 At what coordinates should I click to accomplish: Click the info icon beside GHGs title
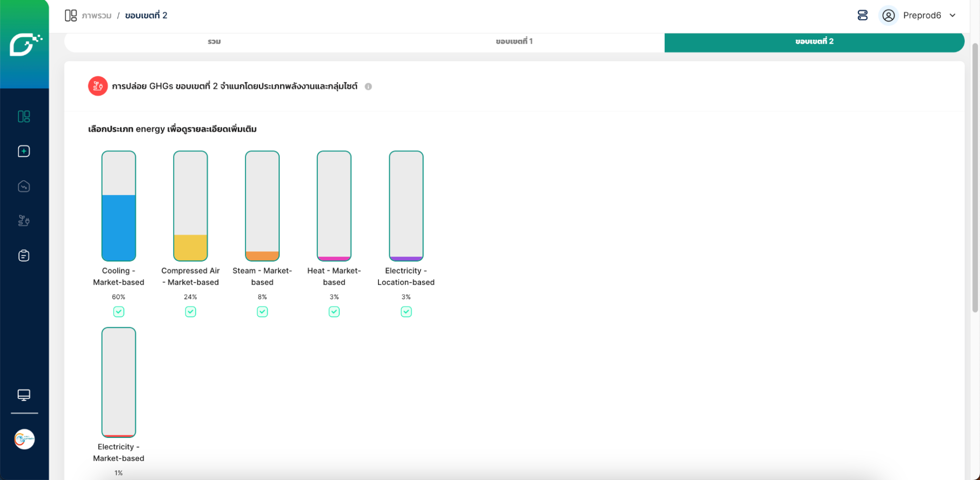[x=368, y=87]
